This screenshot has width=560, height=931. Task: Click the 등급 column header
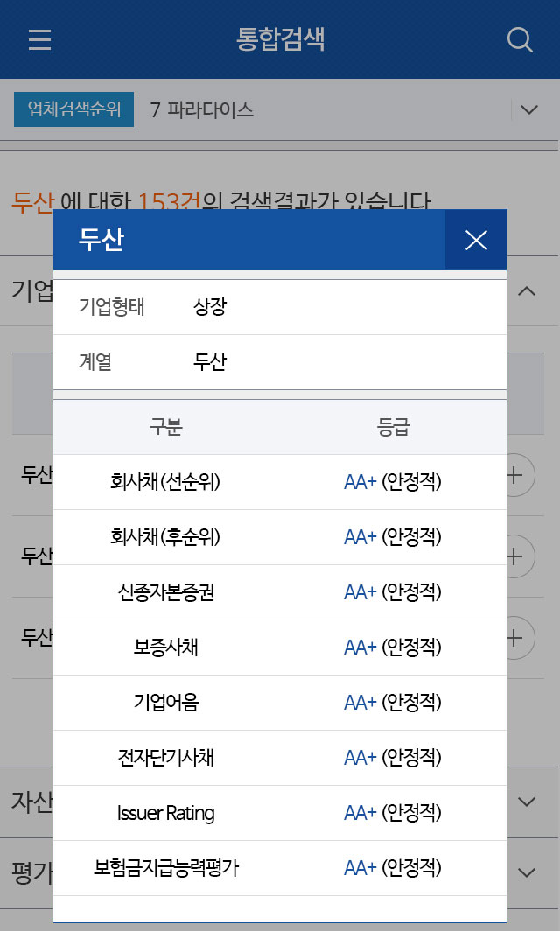coord(393,426)
